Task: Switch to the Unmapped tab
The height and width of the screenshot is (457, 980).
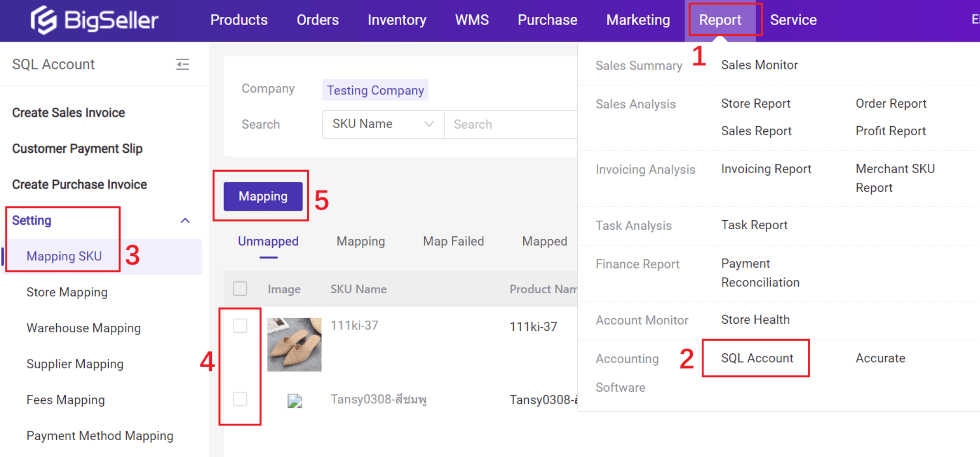Action: (268, 242)
